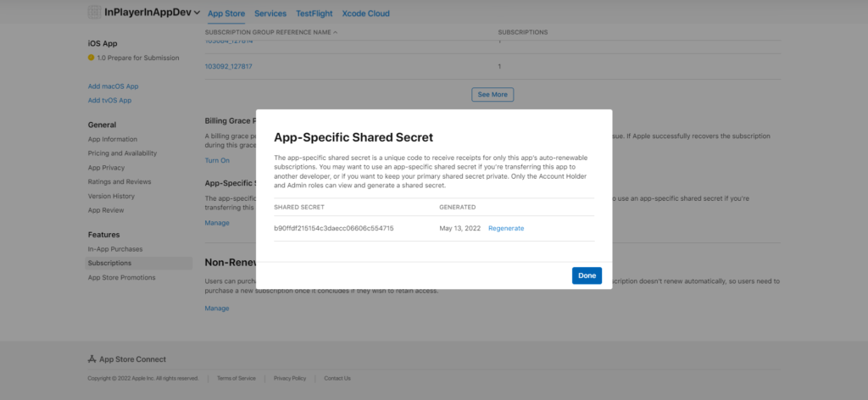The image size is (868, 400).
Task: Click the Subscriptions column header
Action: point(522,32)
